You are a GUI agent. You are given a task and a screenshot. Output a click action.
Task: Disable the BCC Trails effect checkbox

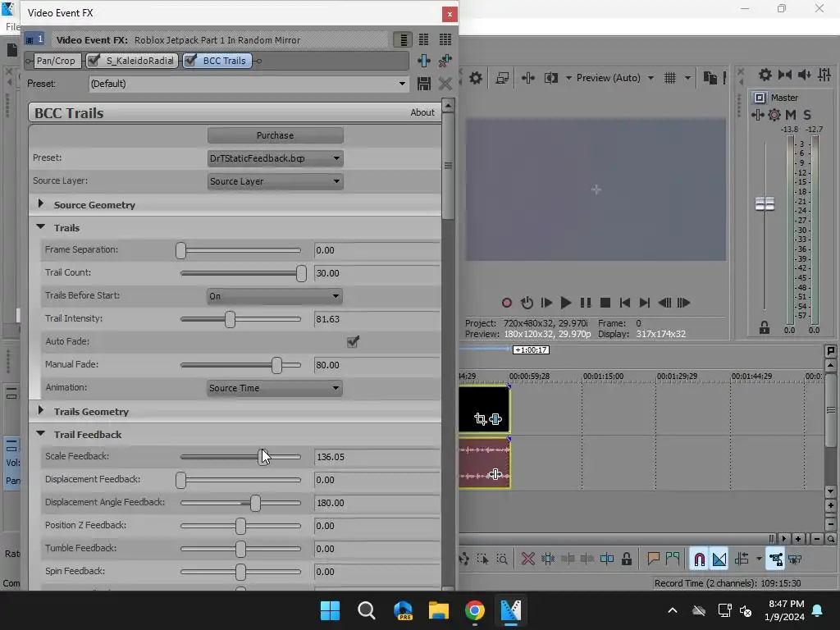189,61
